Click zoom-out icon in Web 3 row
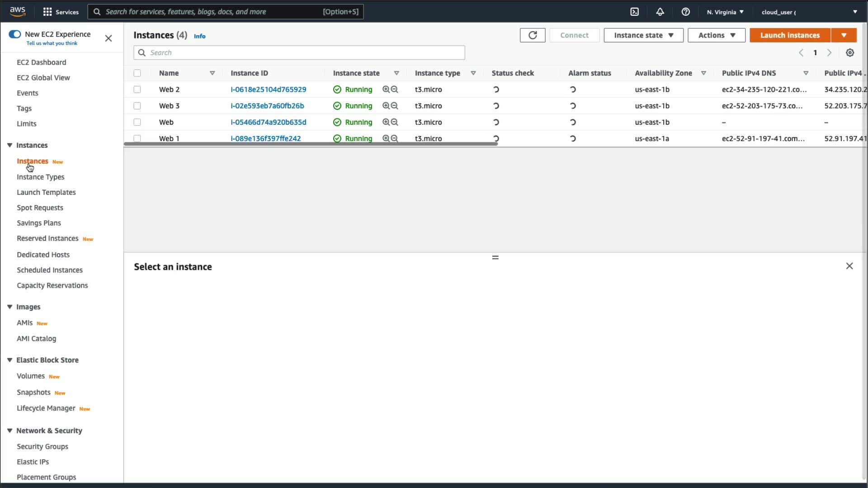Image resolution: width=868 pixels, height=488 pixels. [x=395, y=106]
